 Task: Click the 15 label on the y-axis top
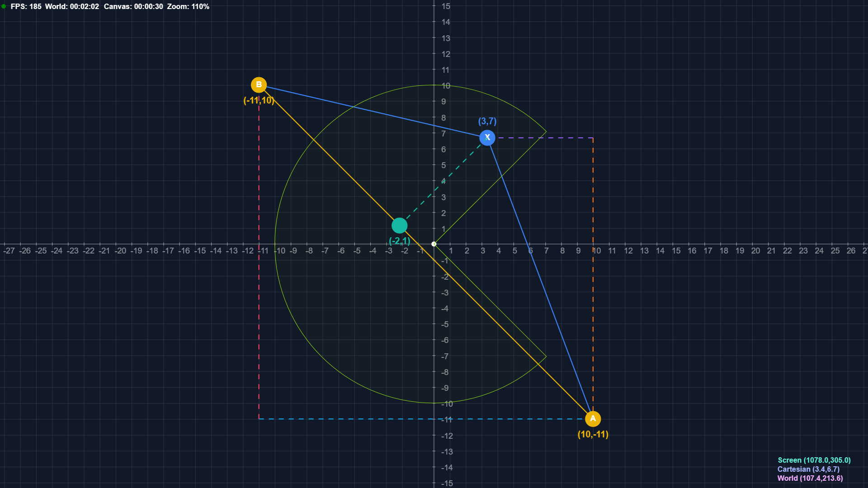point(446,6)
